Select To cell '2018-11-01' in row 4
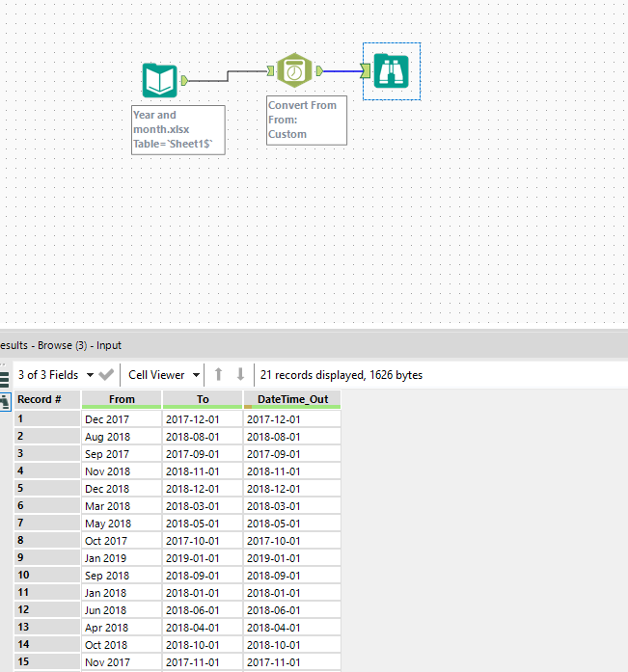 point(203,471)
